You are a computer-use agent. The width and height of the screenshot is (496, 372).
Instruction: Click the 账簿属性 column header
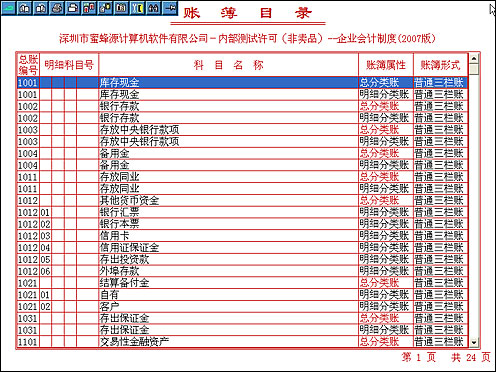click(386, 65)
